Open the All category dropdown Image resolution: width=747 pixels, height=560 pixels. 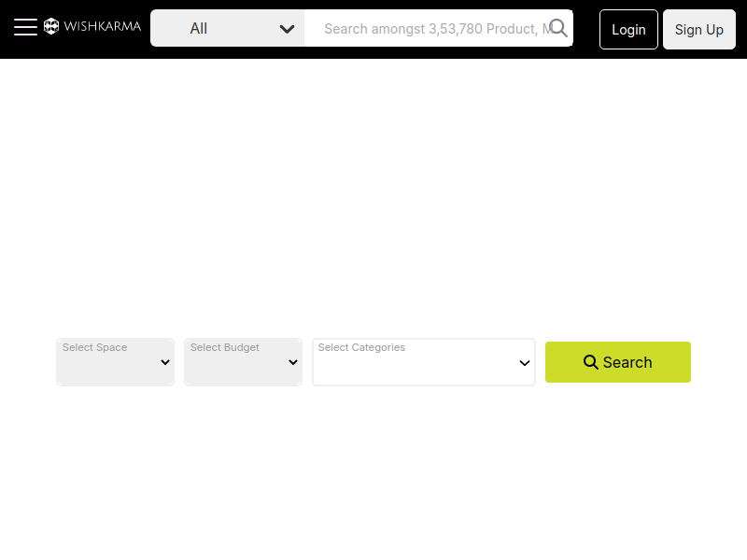[x=228, y=28]
